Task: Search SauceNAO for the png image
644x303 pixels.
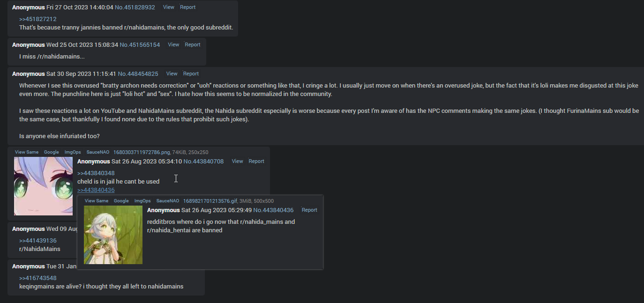Action: (x=97, y=152)
